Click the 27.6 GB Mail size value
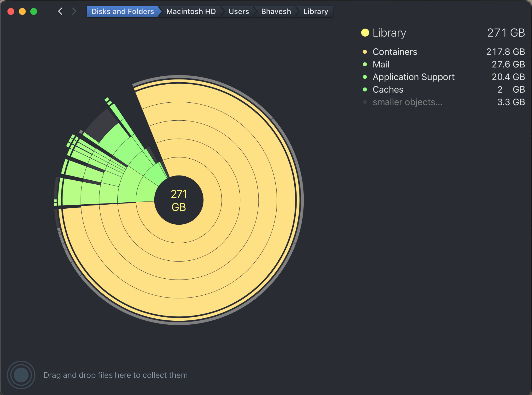Viewport: 532px width, 395px height. point(508,64)
